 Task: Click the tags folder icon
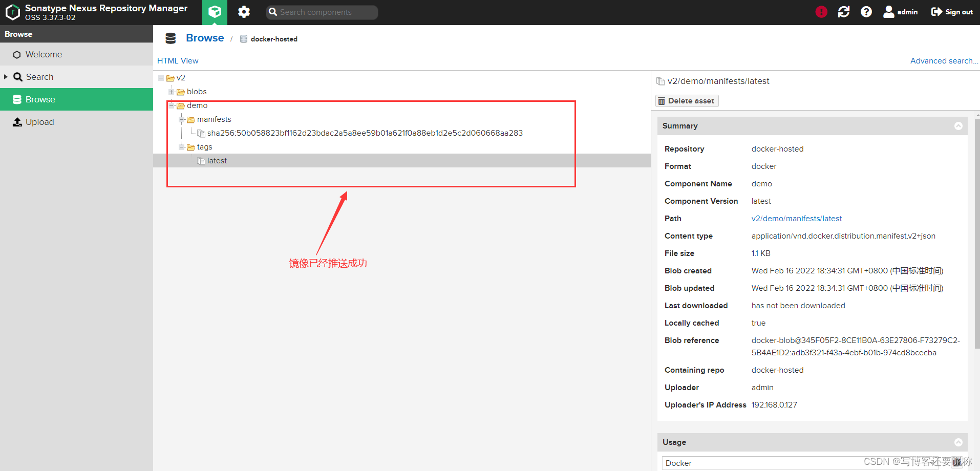pyautogui.click(x=191, y=147)
